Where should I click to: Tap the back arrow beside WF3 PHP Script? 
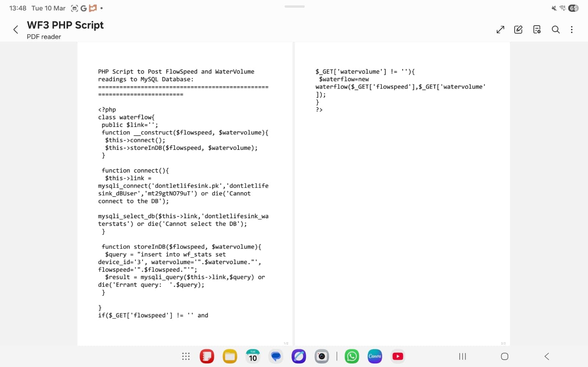coord(15,30)
